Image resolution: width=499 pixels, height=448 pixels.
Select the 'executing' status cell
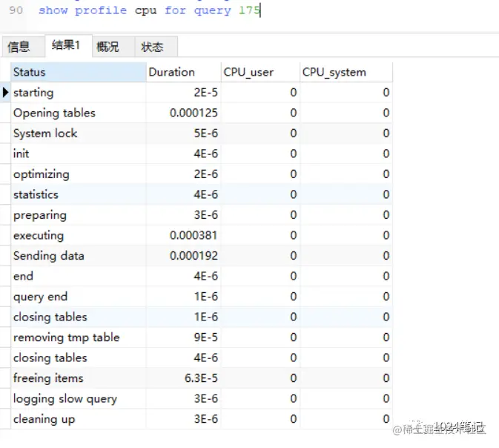tap(79, 235)
